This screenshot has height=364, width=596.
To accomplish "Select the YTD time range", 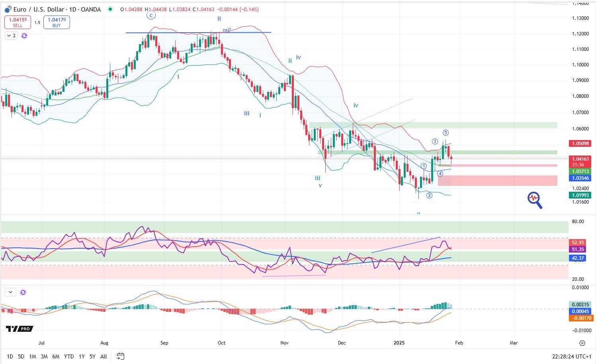I will (x=69, y=356).
